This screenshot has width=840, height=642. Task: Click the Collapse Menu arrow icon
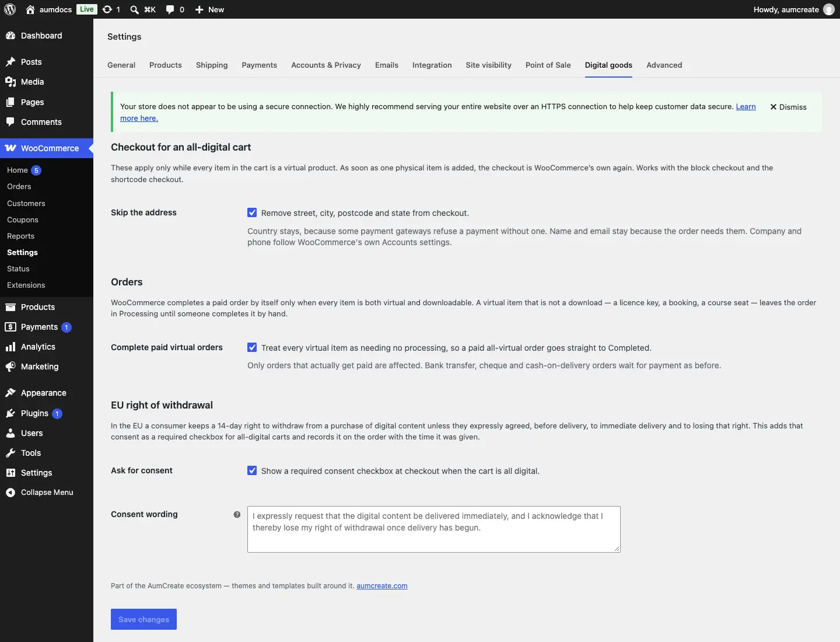(x=10, y=493)
